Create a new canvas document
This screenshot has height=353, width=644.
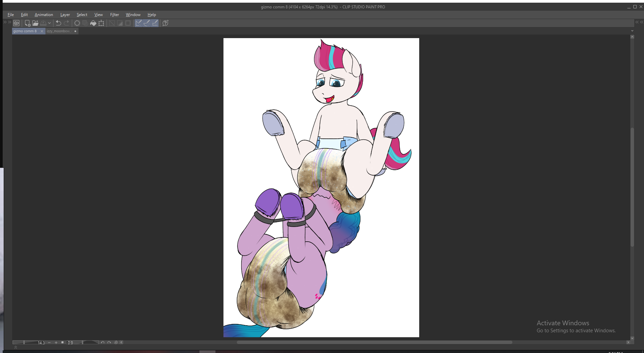(x=27, y=23)
